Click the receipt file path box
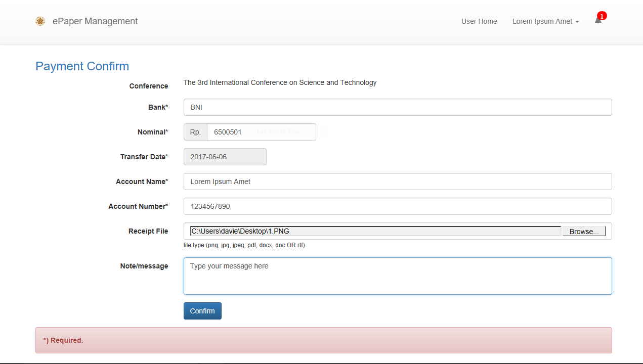 coord(375,232)
